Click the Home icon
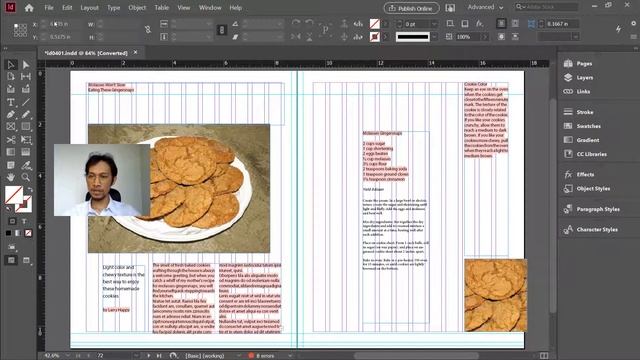 point(29,8)
